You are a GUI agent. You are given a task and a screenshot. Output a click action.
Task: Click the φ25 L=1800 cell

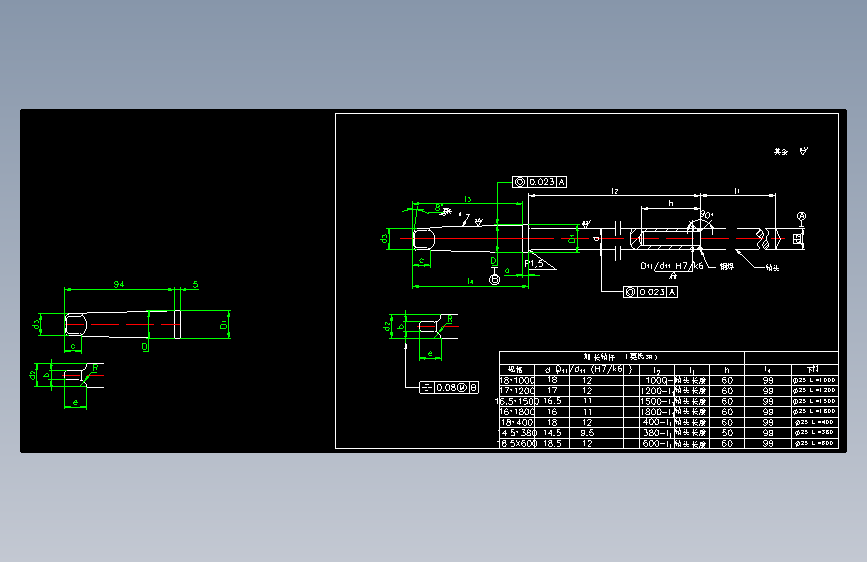click(814, 412)
